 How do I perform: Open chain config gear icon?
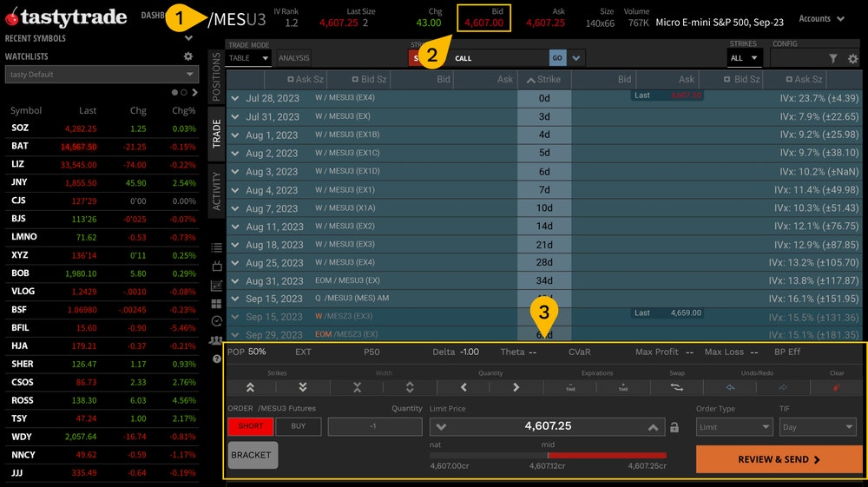[852, 58]
